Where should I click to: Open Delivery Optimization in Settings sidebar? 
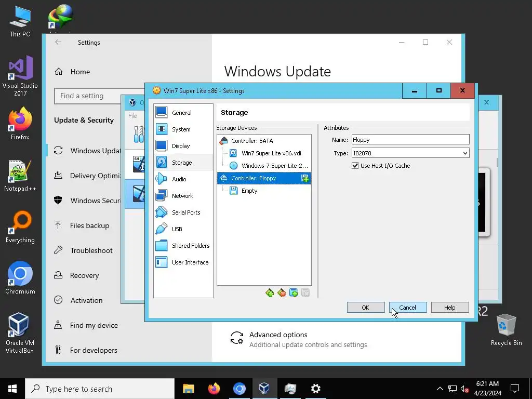pyautogui.click(x=84, y=176)
